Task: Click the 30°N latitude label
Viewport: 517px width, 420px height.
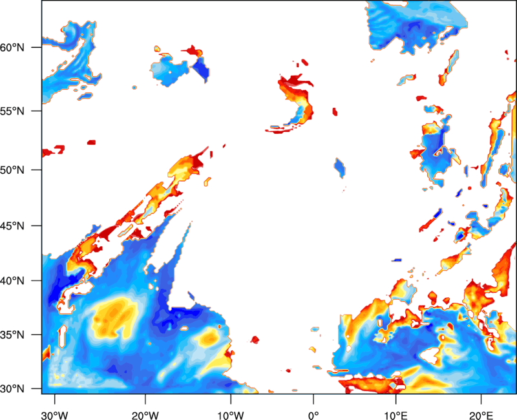Action: point(12,389)
